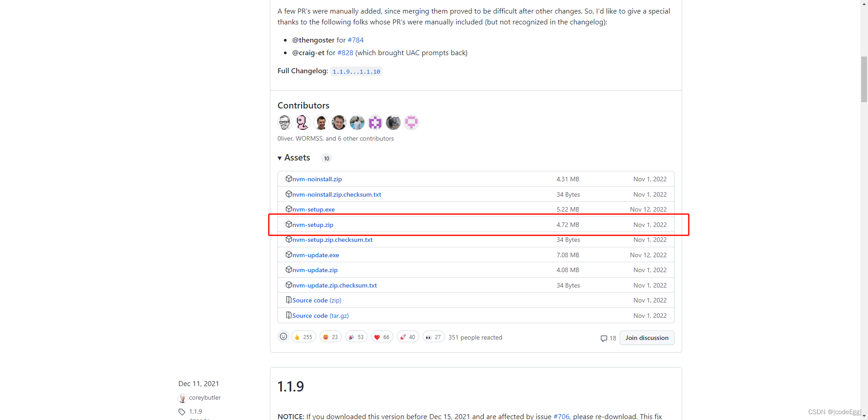The height and width of the screenshot is (420, 868).
Task: Click package icon beside nvm-setup.exe
Action: (x=288, y=209)
